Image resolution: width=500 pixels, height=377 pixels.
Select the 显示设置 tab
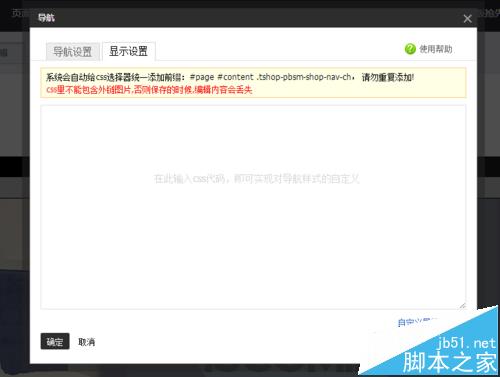click(x=129, y=51)
